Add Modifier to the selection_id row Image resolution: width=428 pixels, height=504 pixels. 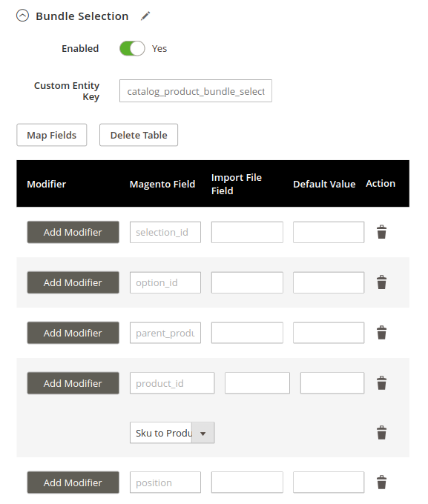73,232
